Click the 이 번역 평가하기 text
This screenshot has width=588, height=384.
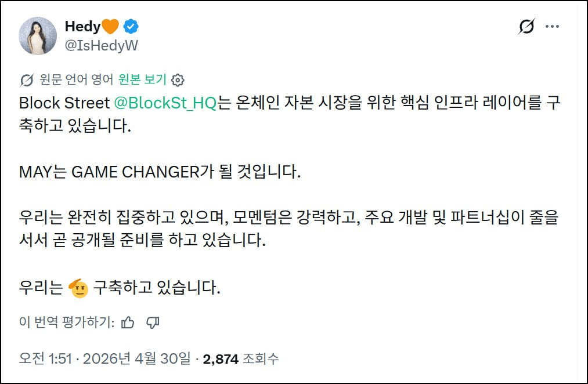coord(67,323)
